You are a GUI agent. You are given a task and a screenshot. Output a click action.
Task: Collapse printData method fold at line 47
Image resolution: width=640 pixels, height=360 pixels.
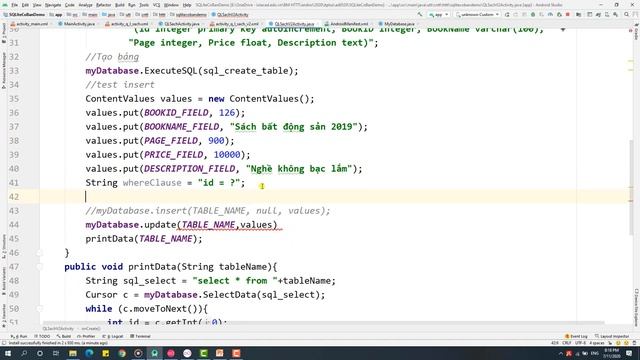[x=40, y=267]
